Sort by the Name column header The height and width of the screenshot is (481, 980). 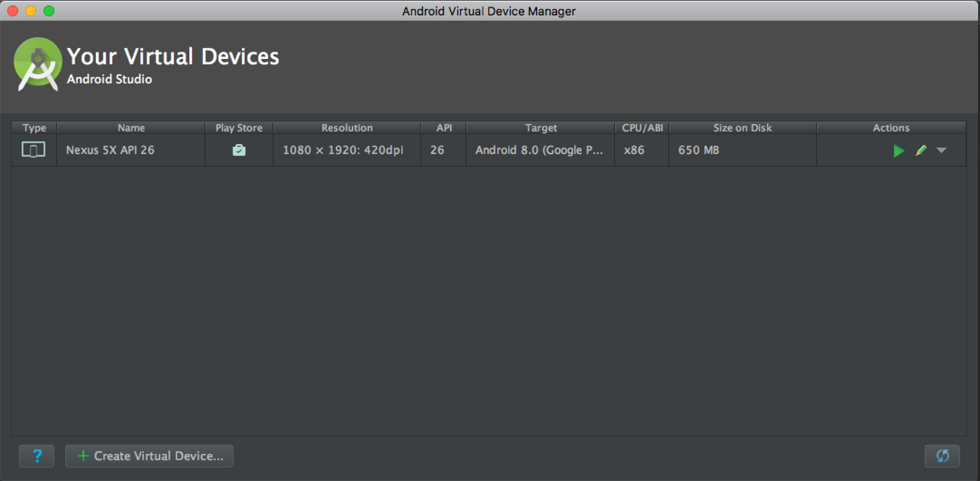point(131,128)
